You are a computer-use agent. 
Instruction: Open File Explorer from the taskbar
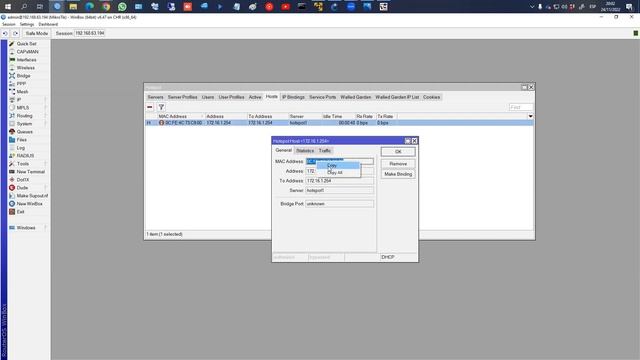[73, 7]
